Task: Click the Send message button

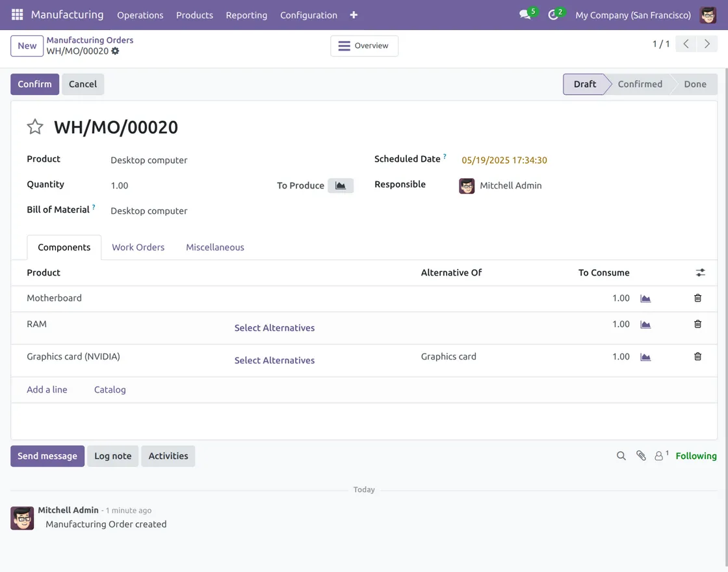Action: point(47,456)
